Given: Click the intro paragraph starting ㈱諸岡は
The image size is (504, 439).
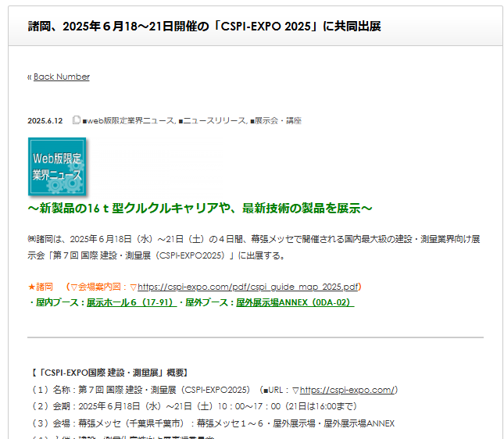Looking at the screenshot, I should [x=254, y=247].
